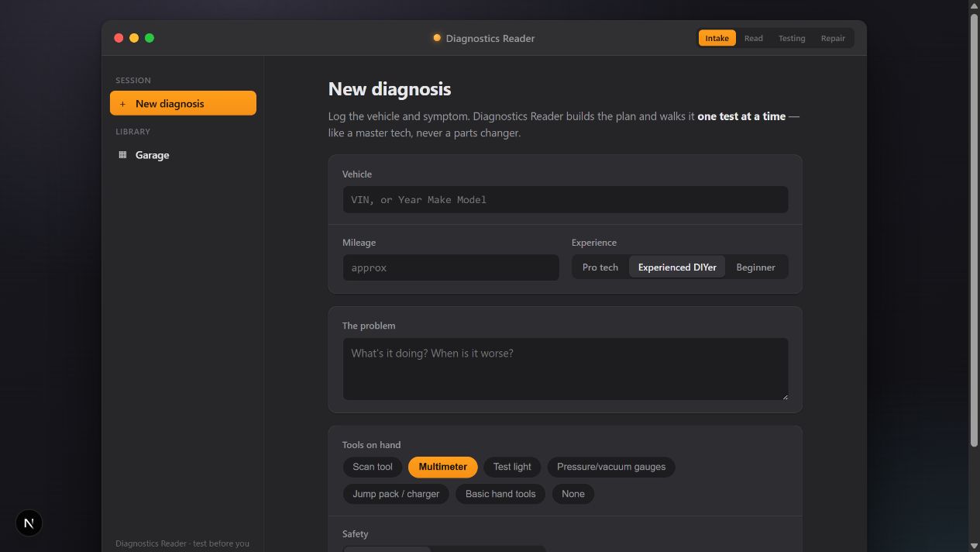The height and width of the screenshot is (552, 980).
Task: Click into The problem text area
Action: [566, 369]
